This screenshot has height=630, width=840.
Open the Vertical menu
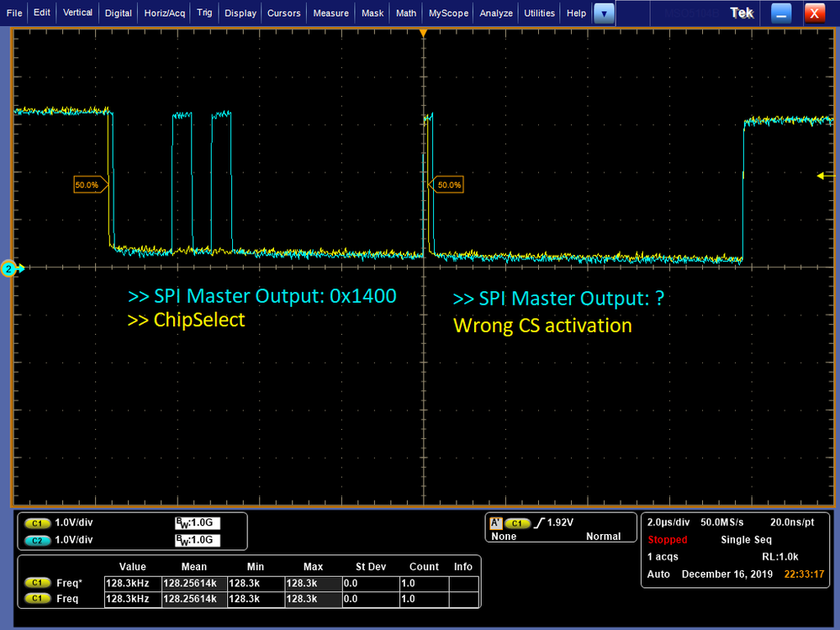tap(77, 13)
